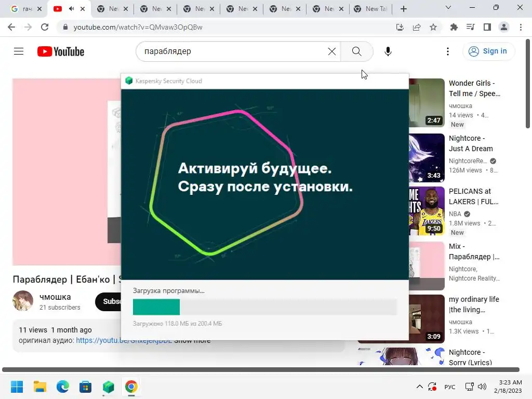The image size is (532, 399).
Task: Click the magnifier search button
Action: click(356, 51)
